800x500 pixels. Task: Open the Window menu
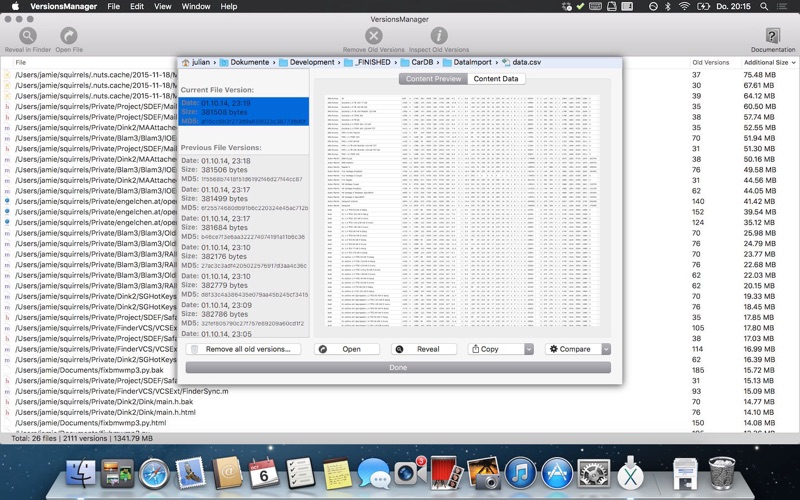(196, 7)
